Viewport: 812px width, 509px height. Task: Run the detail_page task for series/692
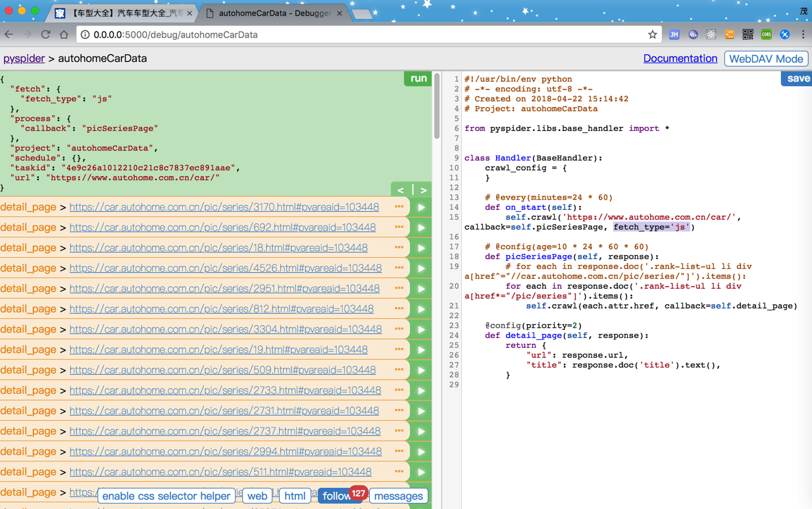[x=421, y=228]
